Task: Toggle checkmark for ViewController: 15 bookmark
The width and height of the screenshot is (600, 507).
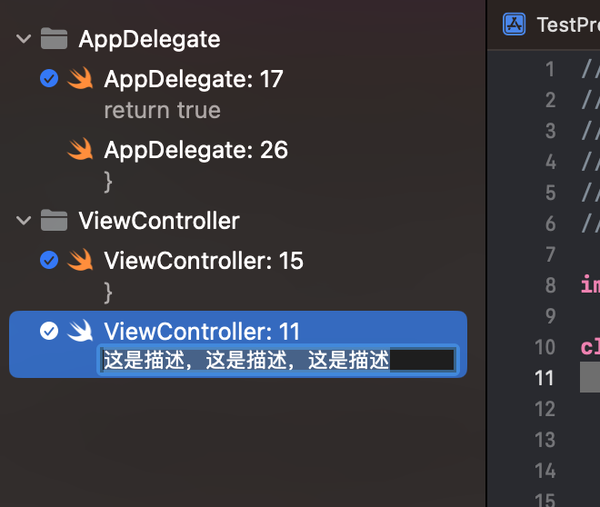Action: (49, 261)
